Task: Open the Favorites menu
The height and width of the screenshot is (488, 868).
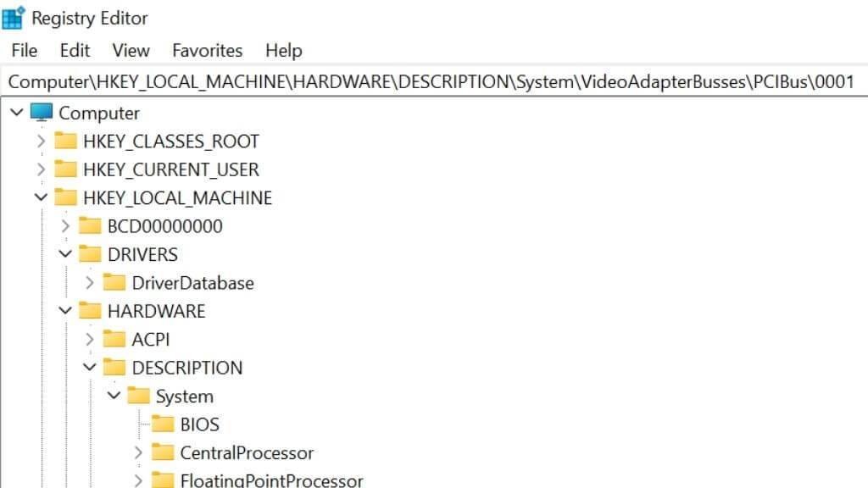Action: pyautogui.click(x=208, y=50)
